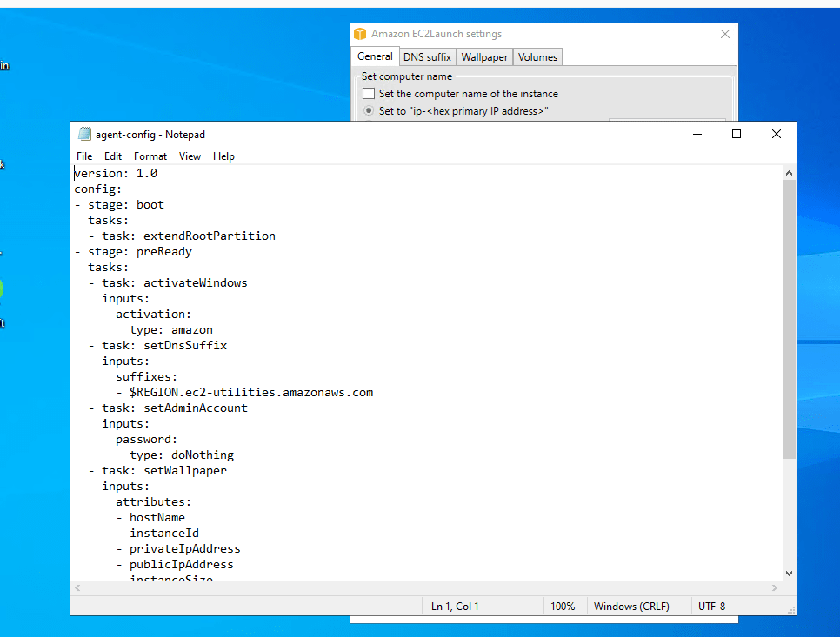Enable 'Set the computer name of the instance' checkbox
Image resolution: width=840 pixels, height=637 pixels.
tap(369, 94)
